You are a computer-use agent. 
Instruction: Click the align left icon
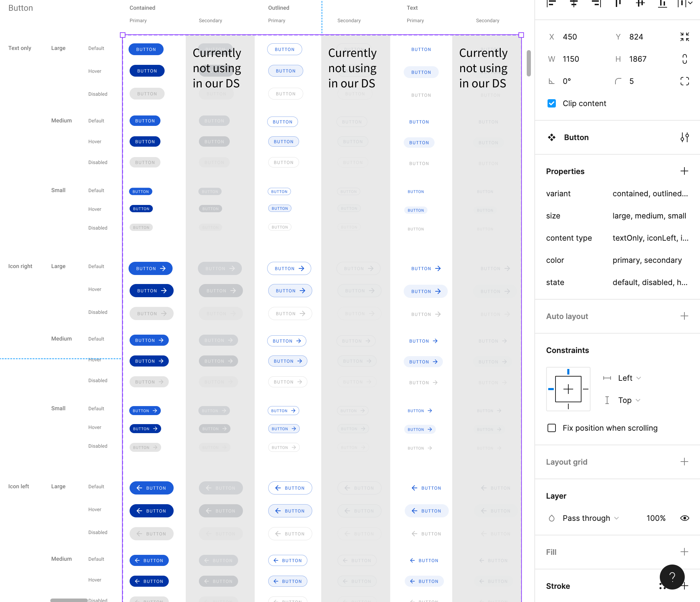[x=551, y=3]
